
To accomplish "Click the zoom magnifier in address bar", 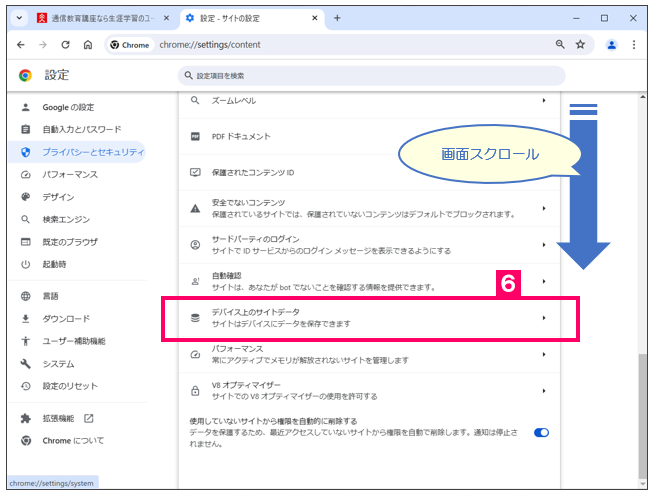I will click(560, 44).
